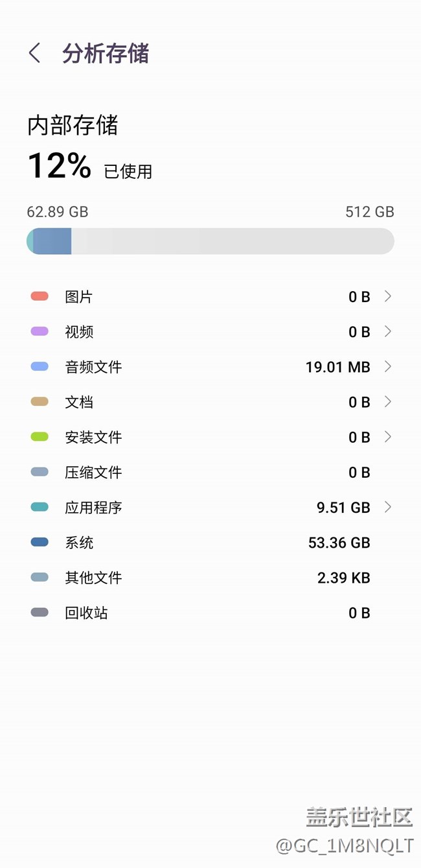Click the internal storage usage bar
Image resolution: width=421 pixels, height=868 pixels.
[x=210, y=241]
